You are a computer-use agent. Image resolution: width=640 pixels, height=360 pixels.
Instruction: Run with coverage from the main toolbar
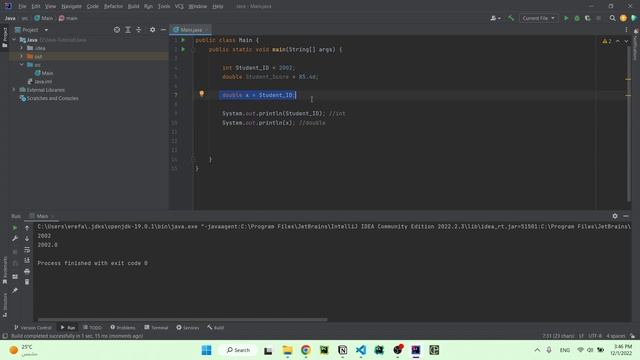pyautogui.click(x=588, y=18)
